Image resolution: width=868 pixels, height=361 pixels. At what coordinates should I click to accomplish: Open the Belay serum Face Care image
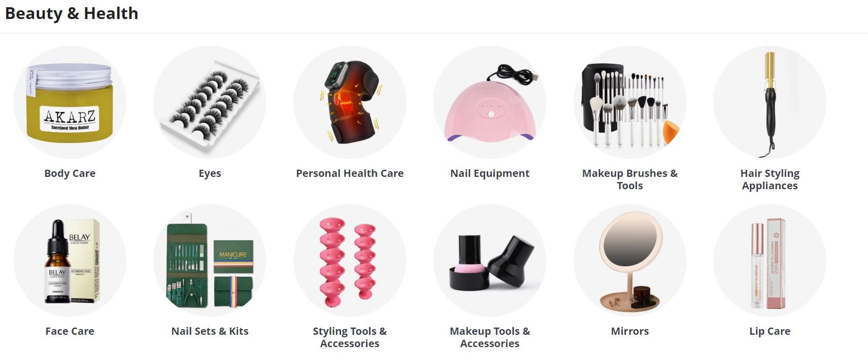click(x=70, y=261)
